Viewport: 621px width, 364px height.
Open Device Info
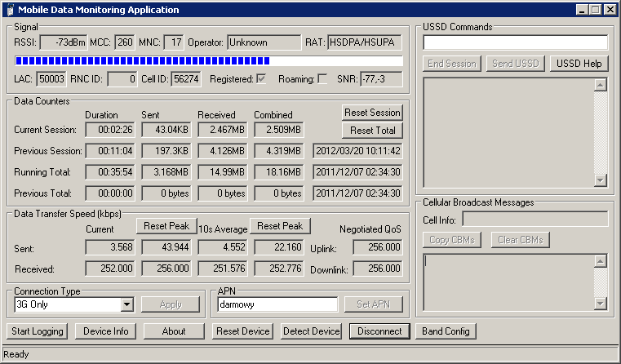(x=104, y=331)
